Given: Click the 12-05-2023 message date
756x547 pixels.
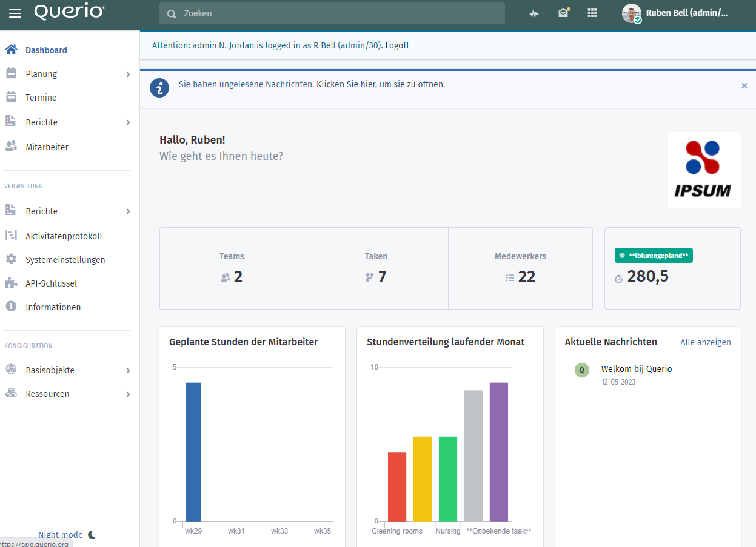Looking at the screenshot, I should 618,382.
